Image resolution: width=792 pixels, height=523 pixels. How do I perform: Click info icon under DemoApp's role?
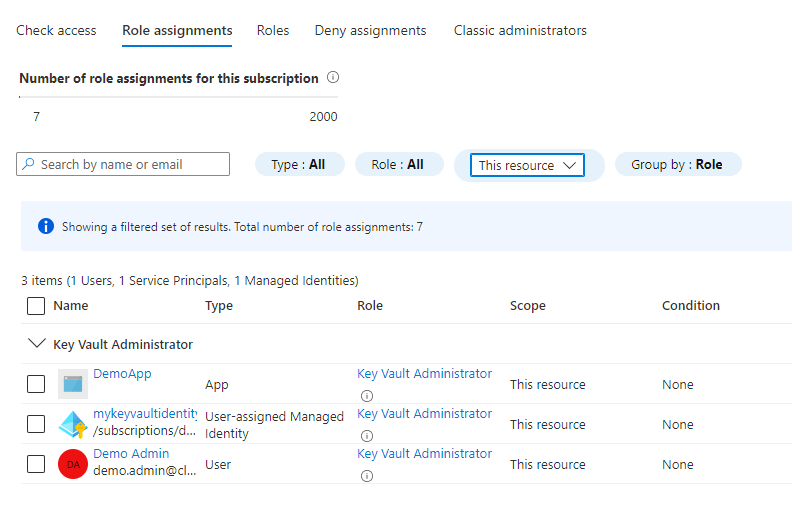click(x=366, y=396)
